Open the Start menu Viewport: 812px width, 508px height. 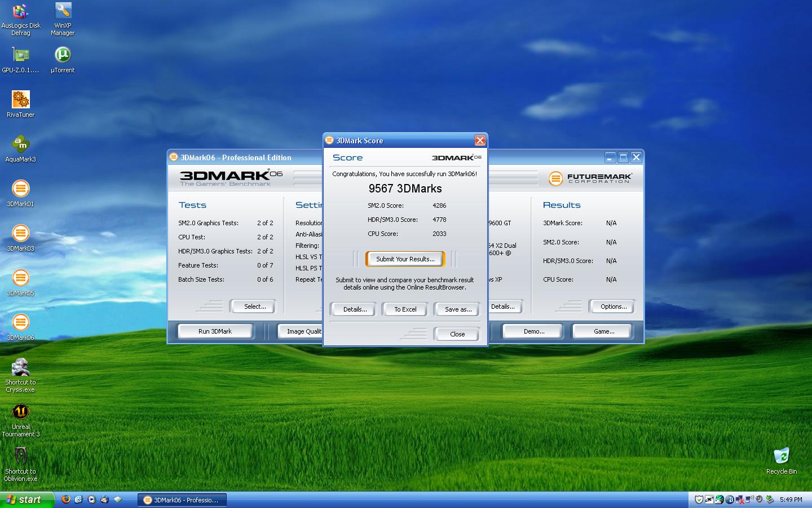tap(27, 500)
